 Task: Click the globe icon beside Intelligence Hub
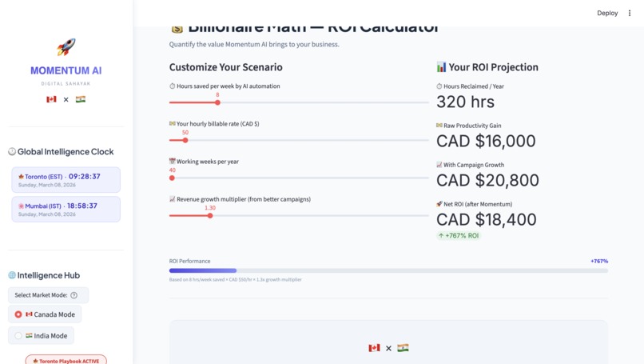[x=12, y=275]
